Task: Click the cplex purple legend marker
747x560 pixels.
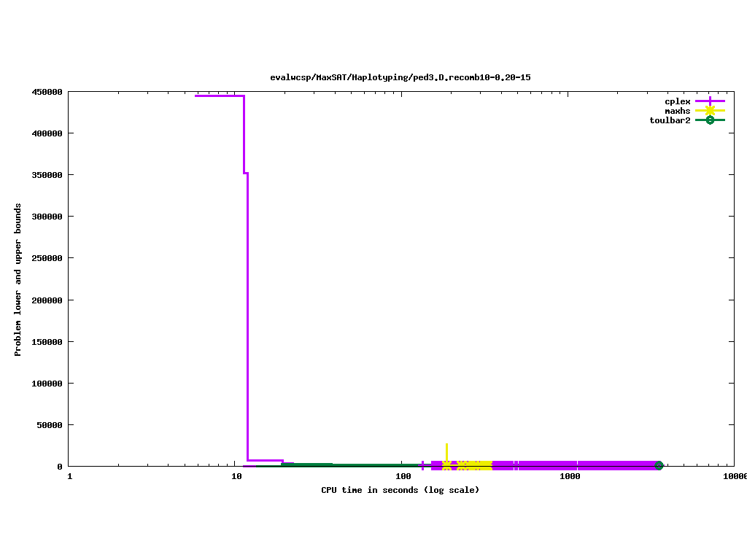Action: tap(709, 101)
